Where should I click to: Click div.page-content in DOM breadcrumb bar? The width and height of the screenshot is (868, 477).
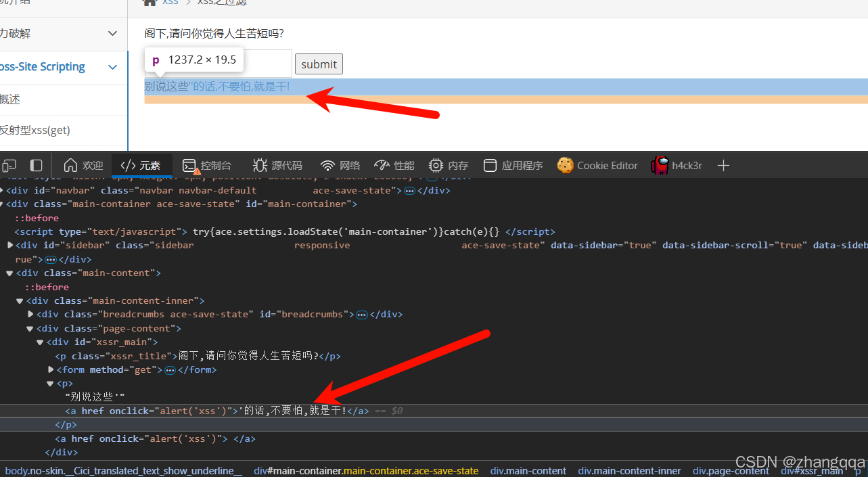731,470
